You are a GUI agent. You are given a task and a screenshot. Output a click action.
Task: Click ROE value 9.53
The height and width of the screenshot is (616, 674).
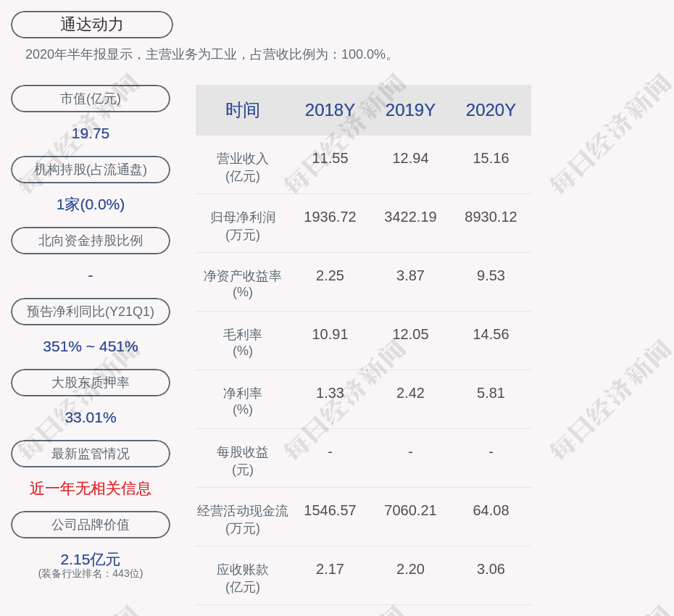point(491,275)
